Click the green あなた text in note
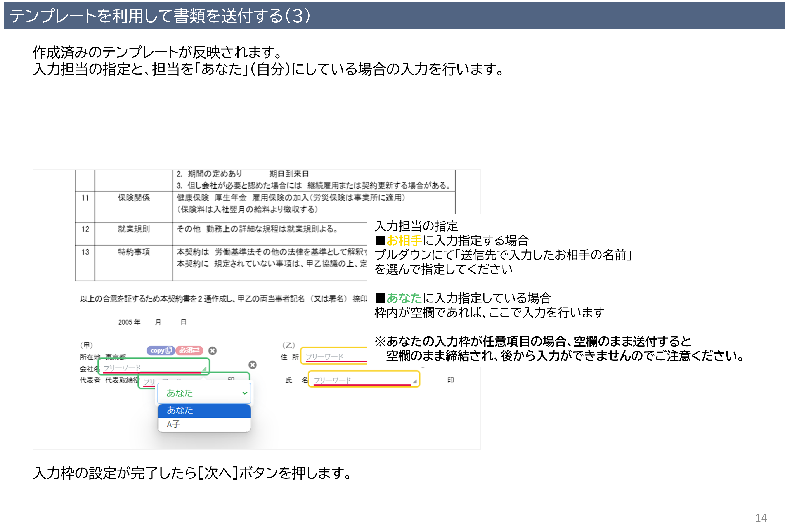 (404, 298)
